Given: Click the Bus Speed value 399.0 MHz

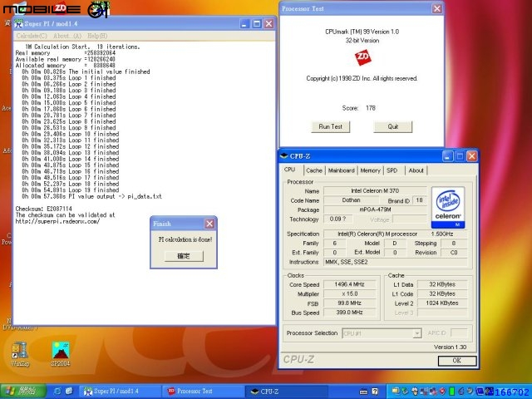Looking at the screenshot, I should pyautogui.click(x=349, y=313).
